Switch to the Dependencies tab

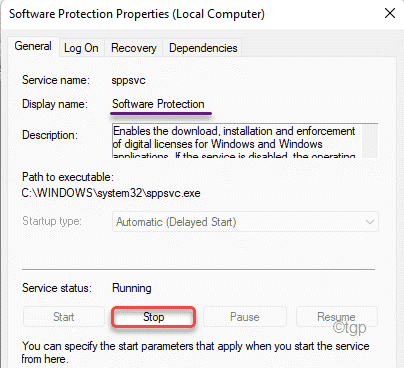(203, 48)
